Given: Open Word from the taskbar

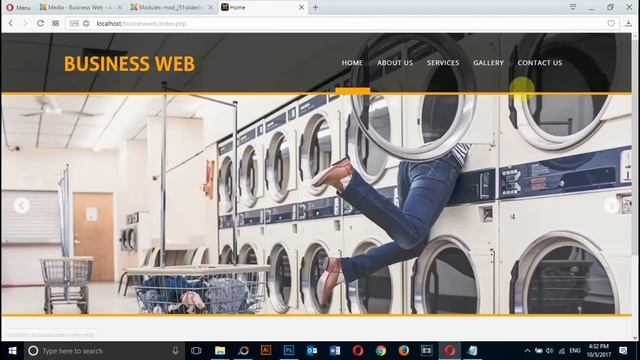Looking at the screenshot, I should tap(335, 351).
